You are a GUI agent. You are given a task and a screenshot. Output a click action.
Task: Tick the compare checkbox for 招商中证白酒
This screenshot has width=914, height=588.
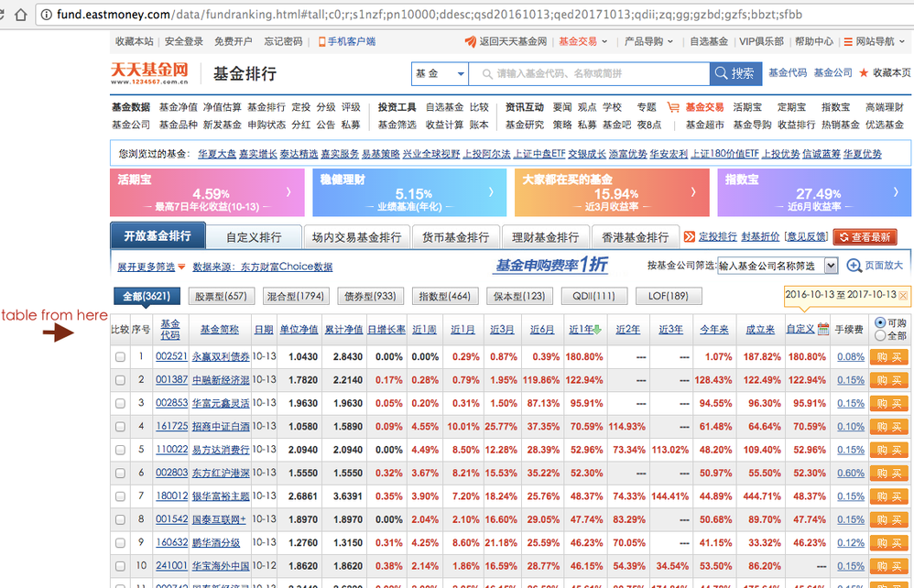point(120,427)
